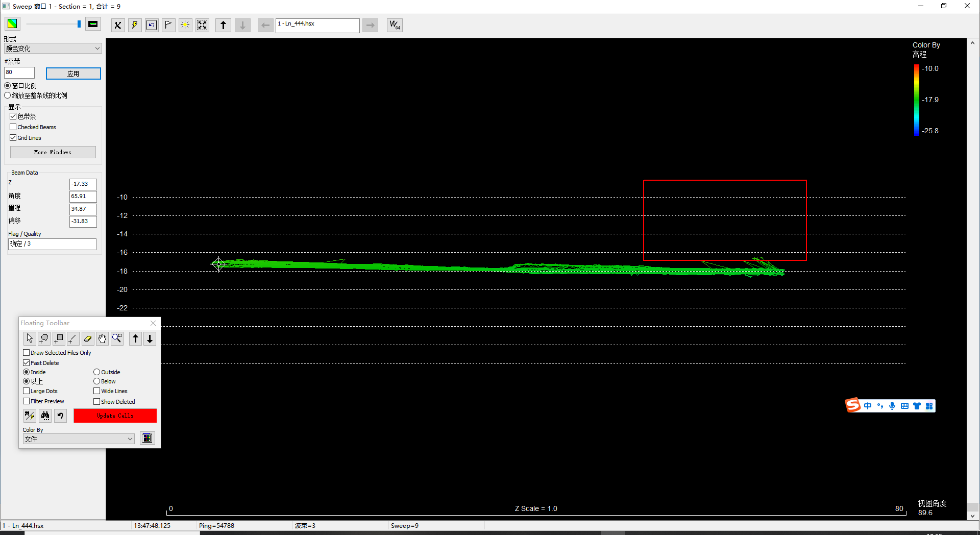Click the zoom extents icon in top toolbar
The width and height of the screenshot is (980, 535).
pyautogui.click(x=202, y=25)
